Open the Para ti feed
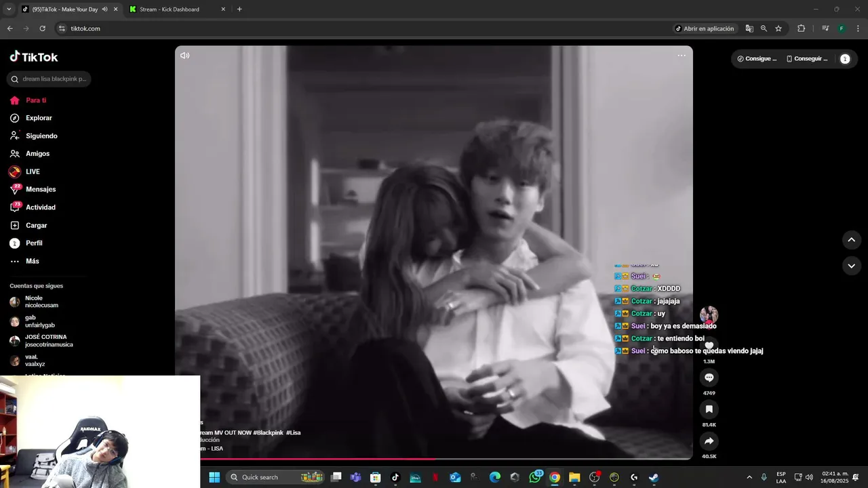The width and height of the screenshot is (868, 488). (28, 100)
